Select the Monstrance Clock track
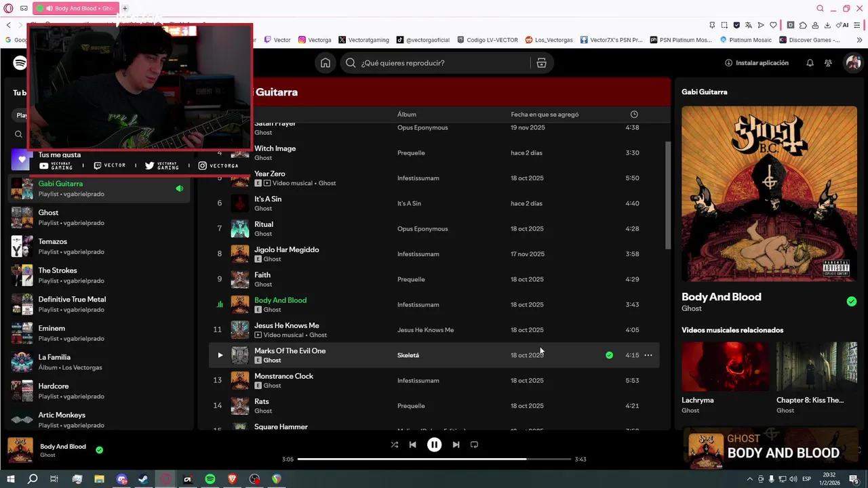This screenshot has height=488, width=868. pyautogui.click(x=434, y=381)
